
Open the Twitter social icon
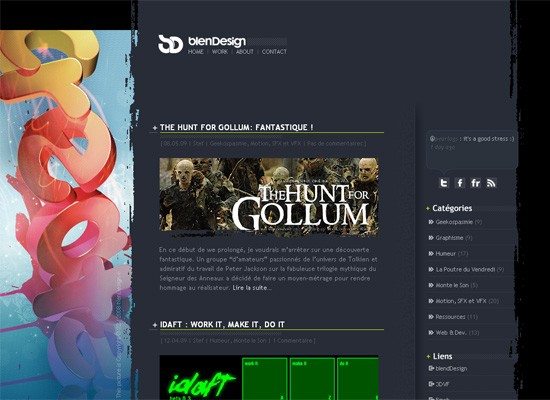point(444,183)
